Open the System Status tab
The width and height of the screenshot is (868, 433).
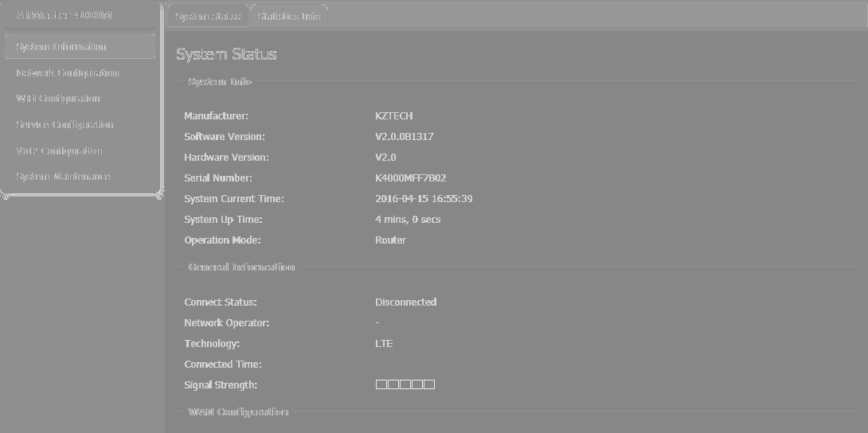tap(208, 16)
